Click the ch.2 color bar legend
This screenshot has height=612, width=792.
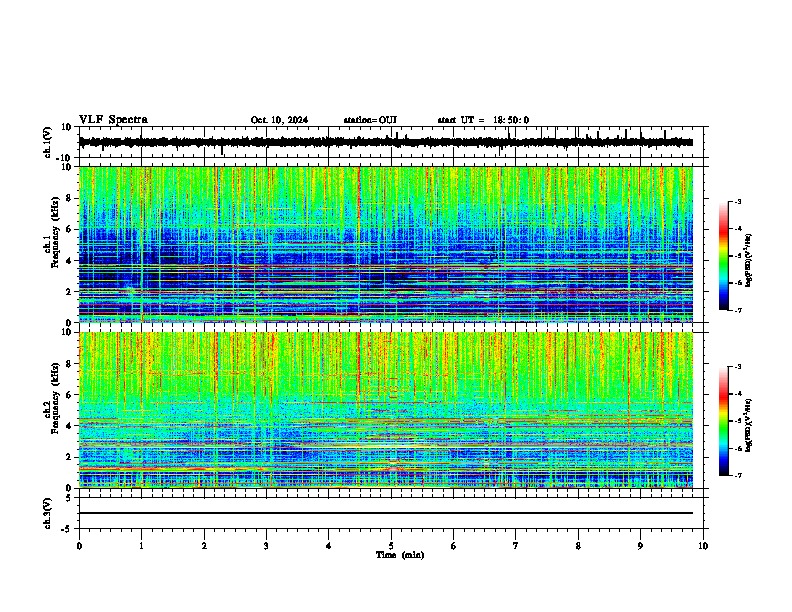pyautogui.click(x=724, y=421)
